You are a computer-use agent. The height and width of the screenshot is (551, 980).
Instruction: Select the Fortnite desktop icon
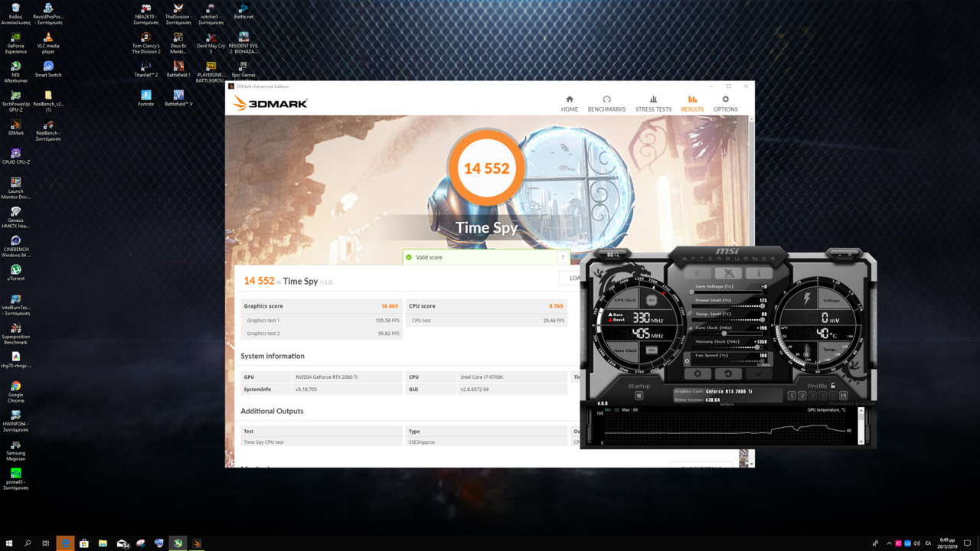pos(145,98)
